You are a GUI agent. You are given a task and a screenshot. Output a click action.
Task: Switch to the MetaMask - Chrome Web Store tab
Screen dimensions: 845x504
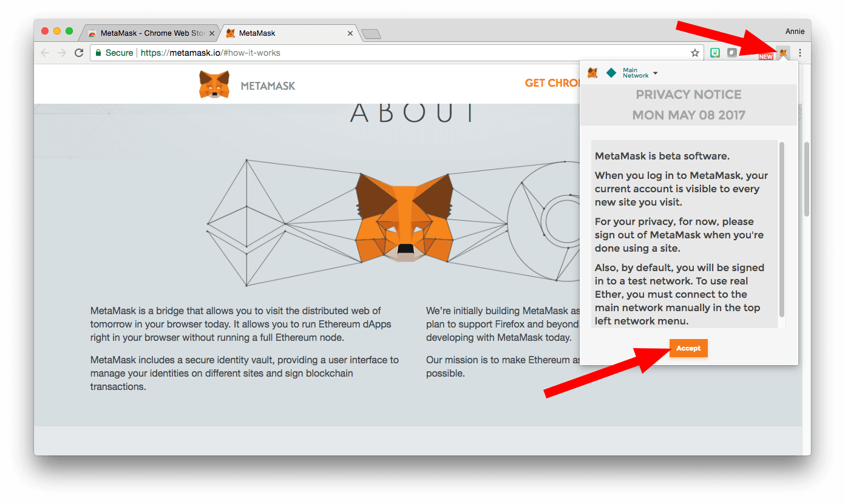click(149, 33)
